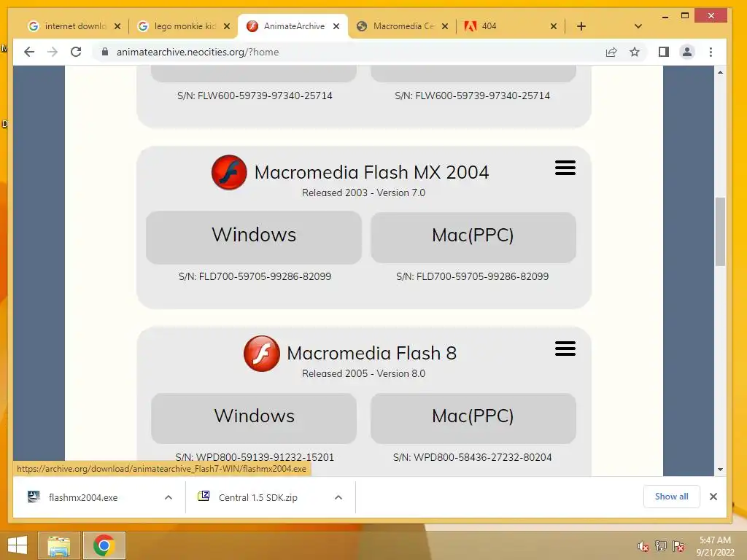Switch to the lego monkie kid tab
The width and height of the screenshot is (747, 560).
pyautogui.click(x=177, y=26)
